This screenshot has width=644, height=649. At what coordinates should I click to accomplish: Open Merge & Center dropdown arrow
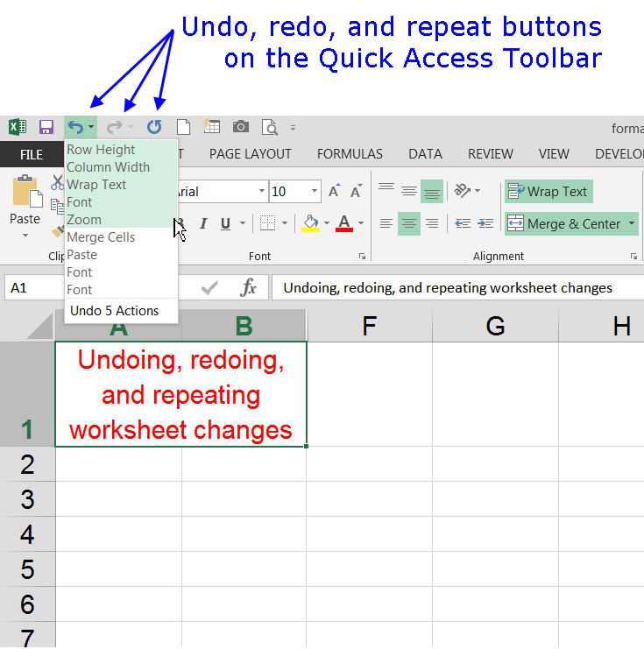[632, 223]
